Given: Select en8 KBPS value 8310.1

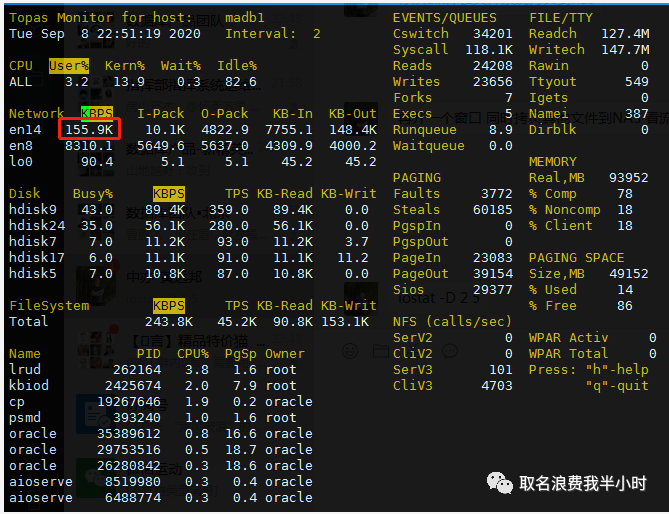Looking at the screenshot, I should coord(89,145).
